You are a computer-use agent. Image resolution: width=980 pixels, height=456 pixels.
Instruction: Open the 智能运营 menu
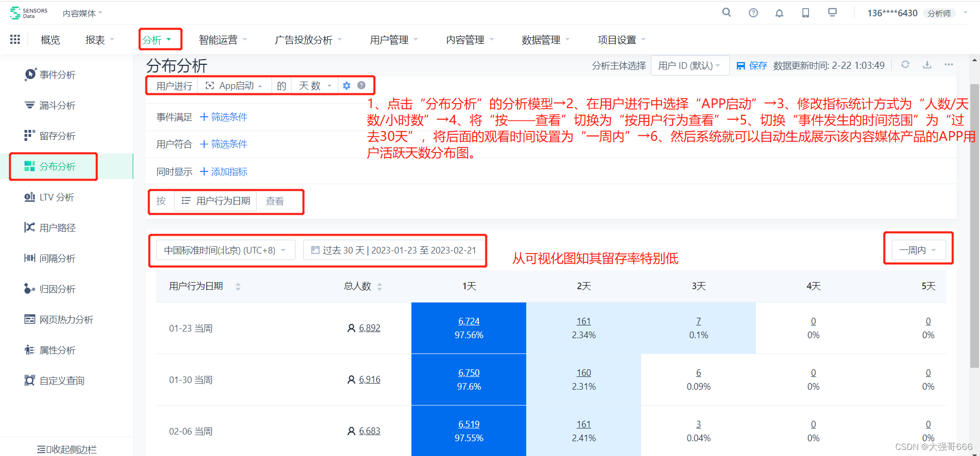coord(223,40)
